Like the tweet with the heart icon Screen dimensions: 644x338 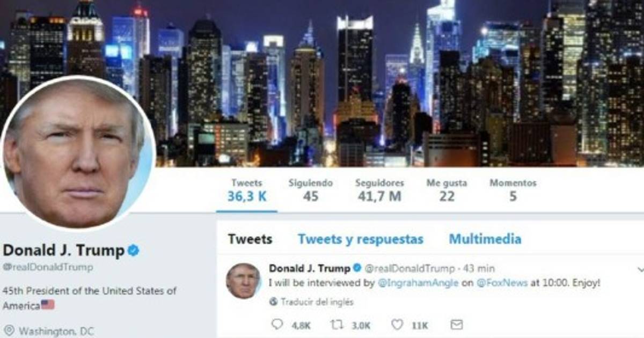397,324
